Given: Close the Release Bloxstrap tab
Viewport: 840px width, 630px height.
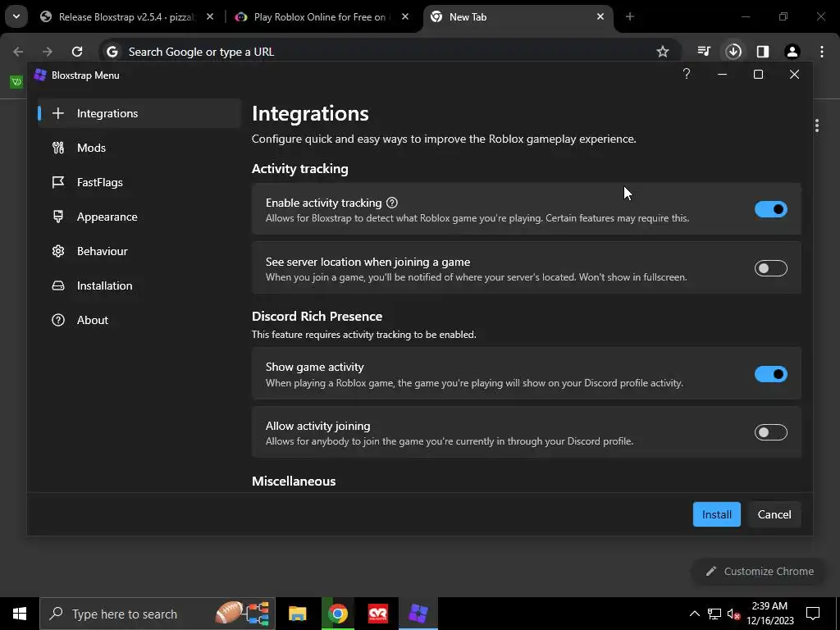Looking at the screenshot, I should pos(210,16).
